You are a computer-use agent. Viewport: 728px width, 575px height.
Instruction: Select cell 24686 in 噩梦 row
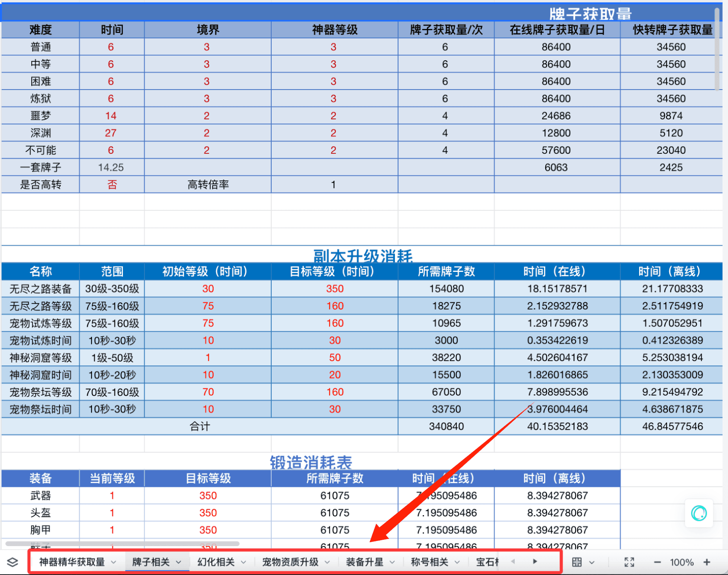tap(557, 116)
